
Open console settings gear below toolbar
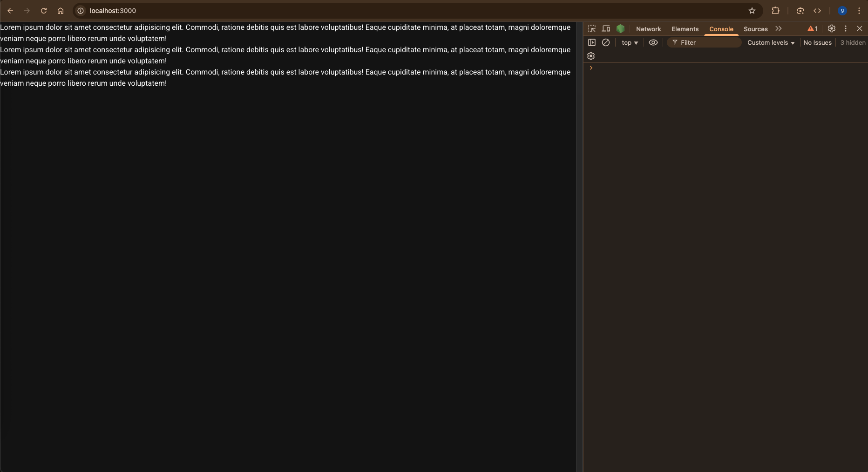tap(591, 56)
